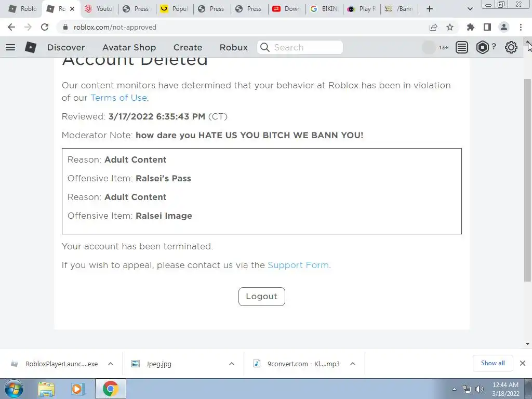
Task: Go back with the browser back arrow
Action: click(11, 27)
